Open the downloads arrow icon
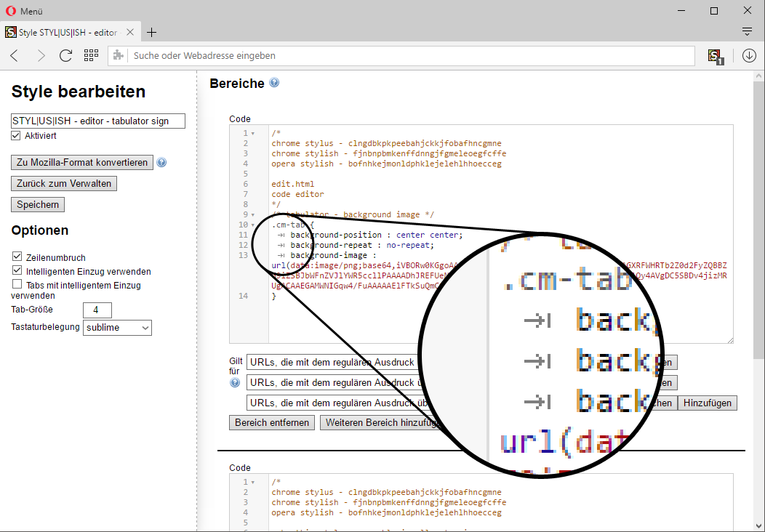 coord(749,56)
